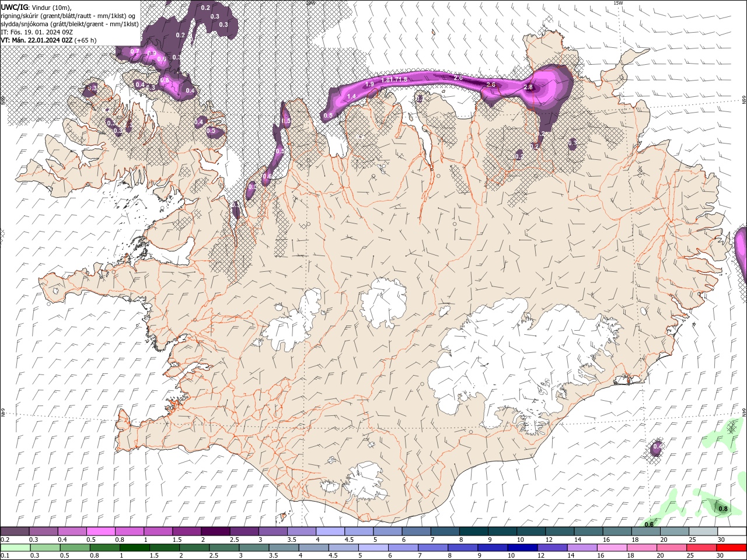The height and width of the screenshot is (560, 747).
Task: Select the 0.6 value in the green rain patch
Action: [x=649, y=524]
